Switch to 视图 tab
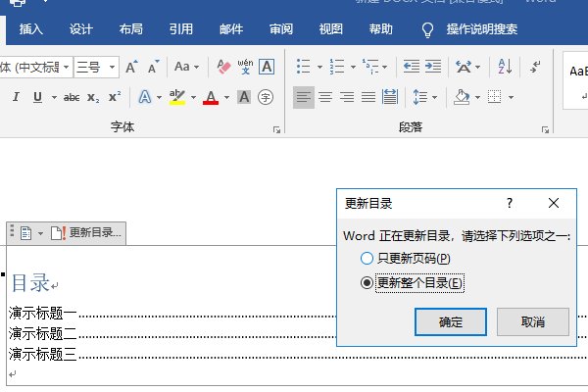Image resolution: width=588 pixels, height=392 pixels. 331,28
